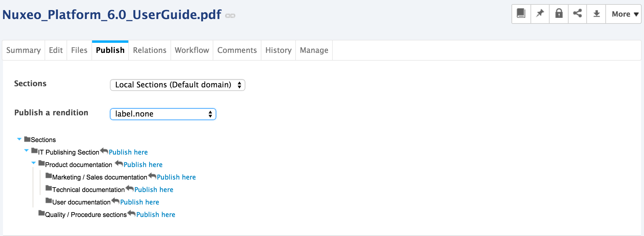This screenshot has width=644, height=236.
Task: Click the Sections root folder icon
Action: tap(27, 139)
